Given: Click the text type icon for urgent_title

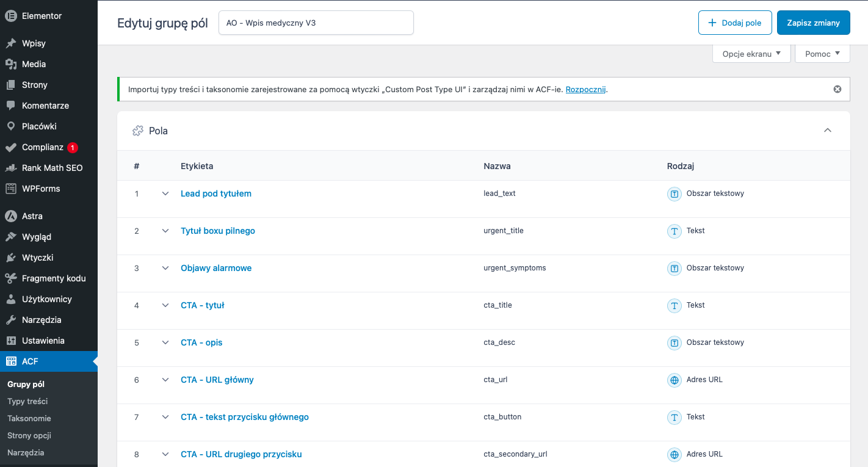Looking at the screenshot, I should (674, 231).
